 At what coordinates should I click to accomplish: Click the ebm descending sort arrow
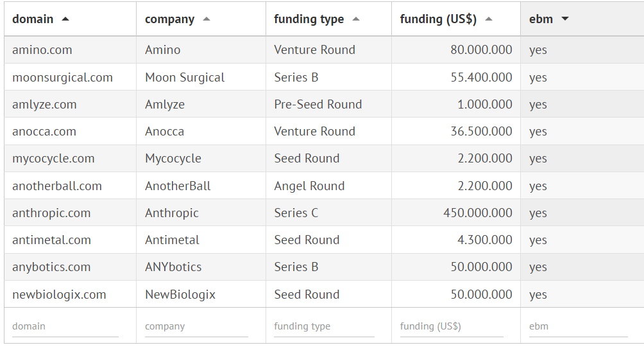(565, 19)
